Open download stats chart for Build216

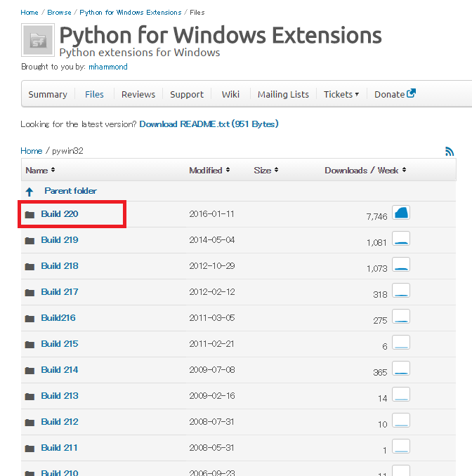[x=401, y=317]
